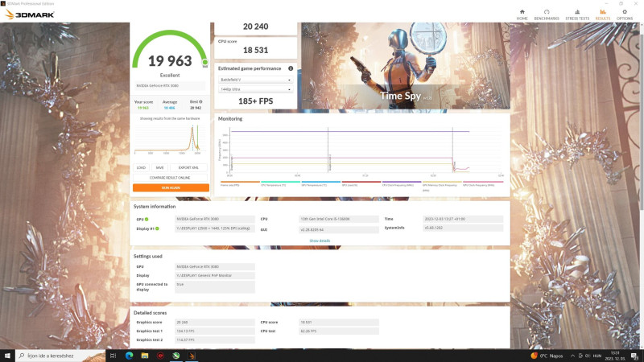Click the green Display #1 status checkmark

[x=157, y=228]
